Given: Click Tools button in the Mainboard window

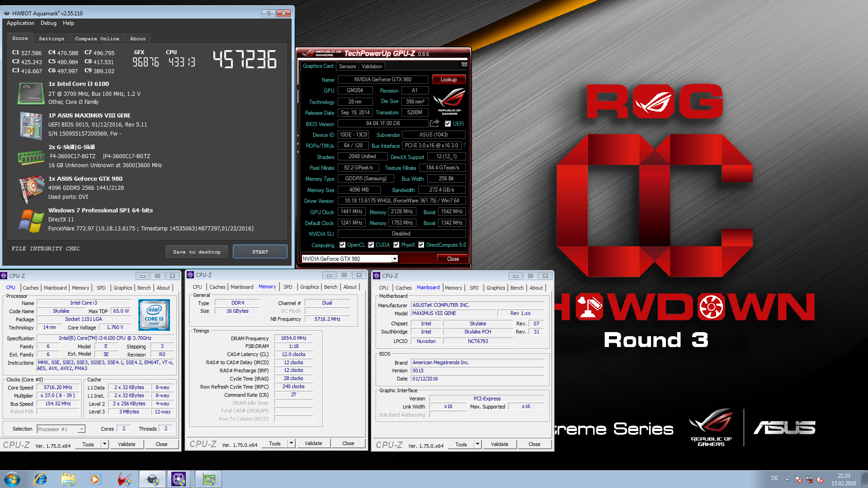Looking at the screenshot, I should tap(461, 444).
